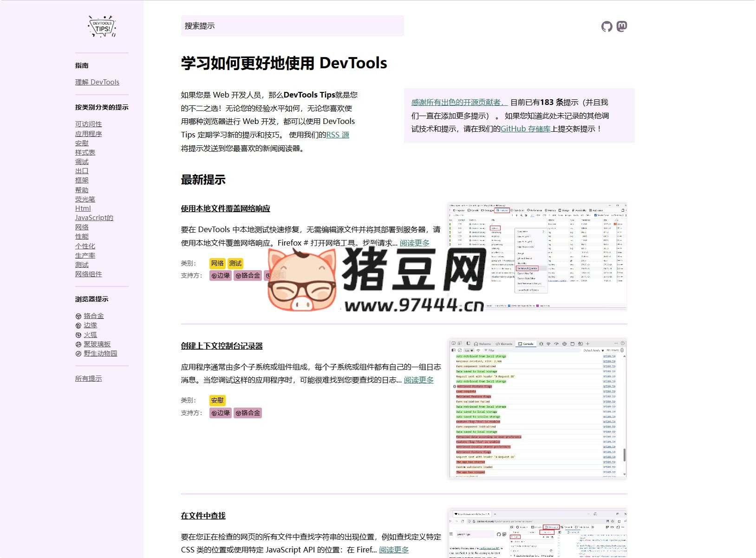Select the JavaScript的 category in sidebar
Viewport: 756px width, 558px height.
click(x=94, y=218)
